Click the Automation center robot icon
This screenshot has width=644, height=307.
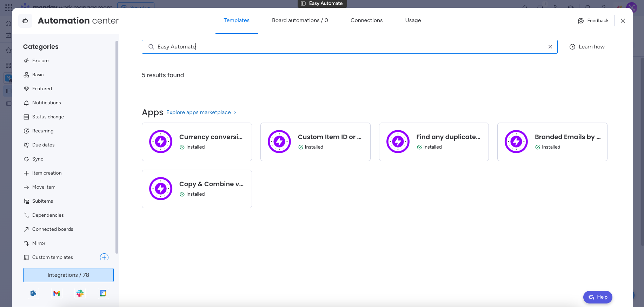tap(25, 21)
